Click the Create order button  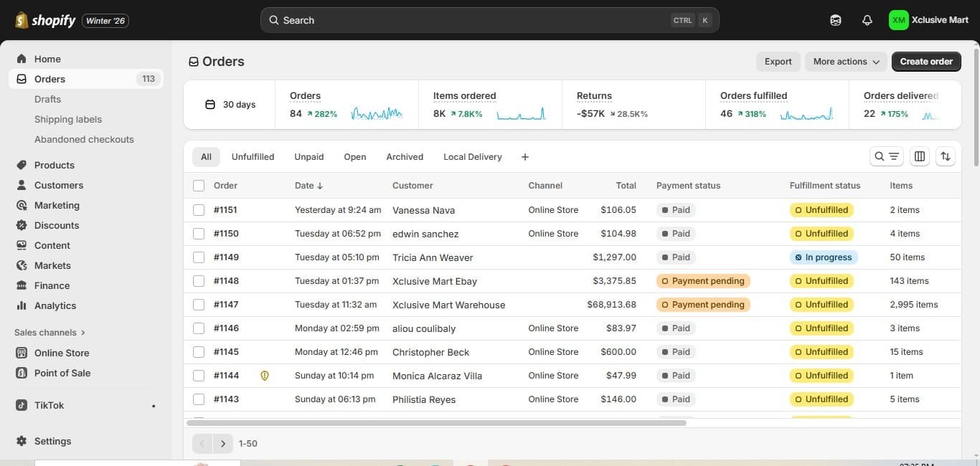click(x=926, y=62)
